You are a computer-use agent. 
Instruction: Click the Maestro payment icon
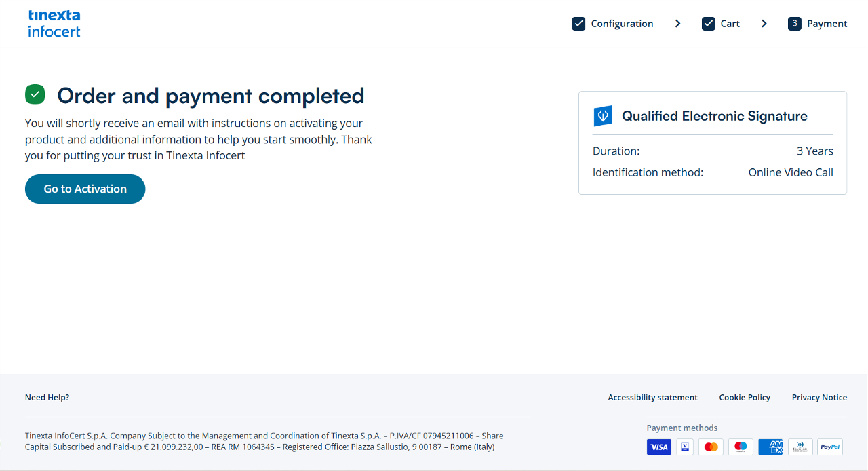(x=741, y=447)
